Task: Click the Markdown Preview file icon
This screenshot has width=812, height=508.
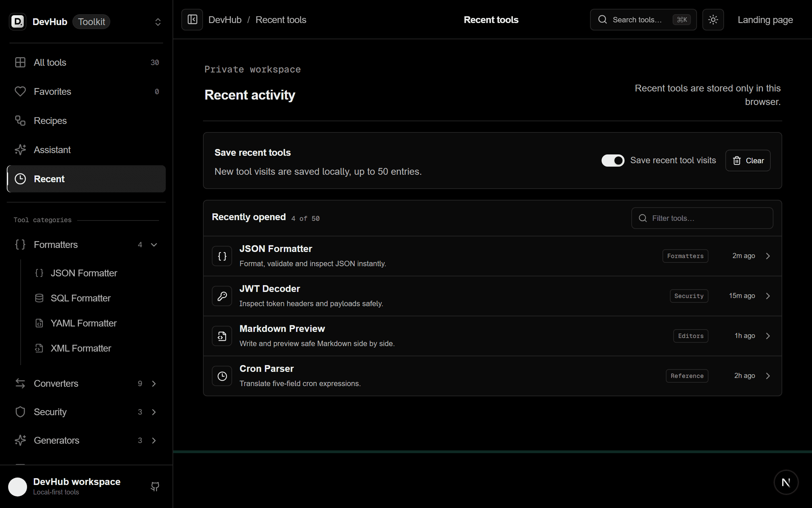Action: coord(222,336)
